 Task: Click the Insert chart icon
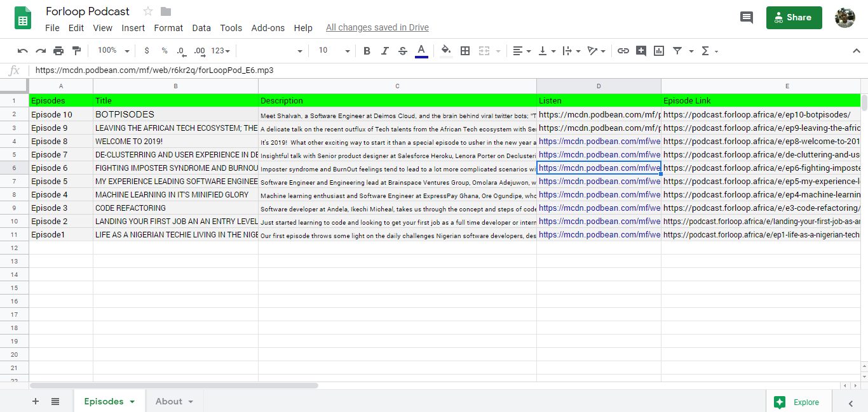click(x=659, y=51)
